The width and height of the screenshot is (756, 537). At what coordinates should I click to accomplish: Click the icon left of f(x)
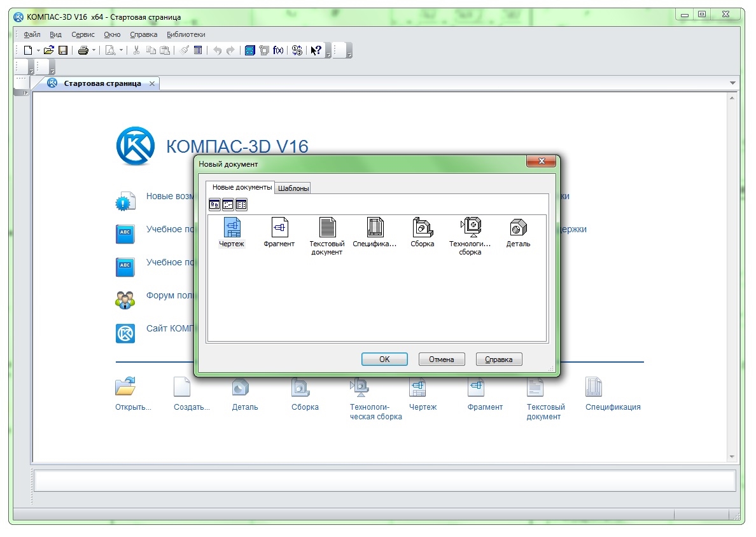pyautogui.click(x=263, y=50)
